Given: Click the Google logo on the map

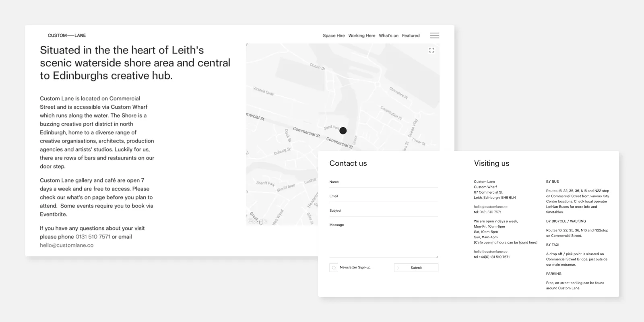Looking at the screenshot, I should click(x=258, y=221).
